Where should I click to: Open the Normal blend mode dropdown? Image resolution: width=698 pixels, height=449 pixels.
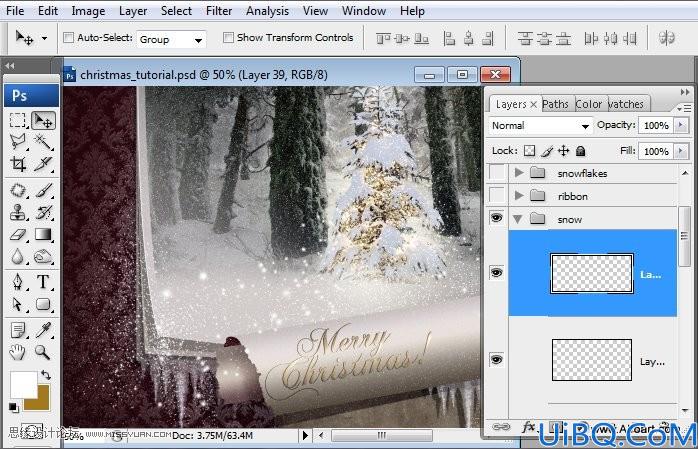541,126
